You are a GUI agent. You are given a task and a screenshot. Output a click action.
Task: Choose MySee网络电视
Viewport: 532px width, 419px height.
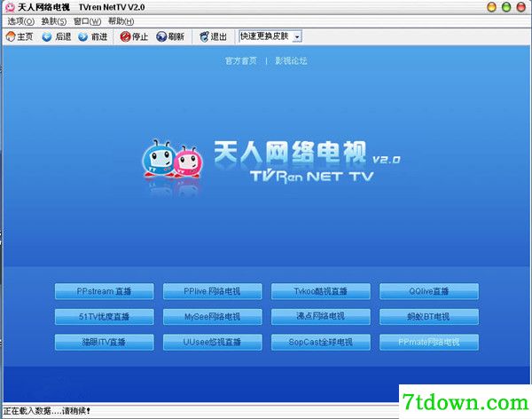[213, 317]
